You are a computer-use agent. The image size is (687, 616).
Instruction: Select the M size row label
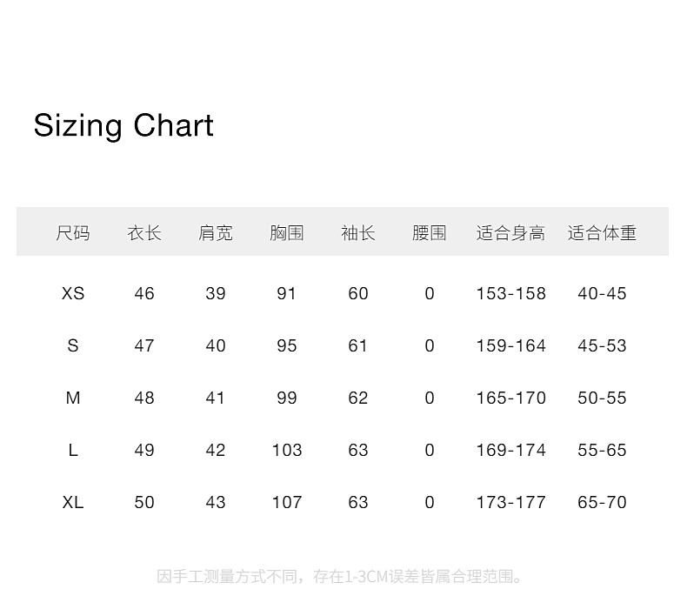pyautogui.click(x=73, y=398)
